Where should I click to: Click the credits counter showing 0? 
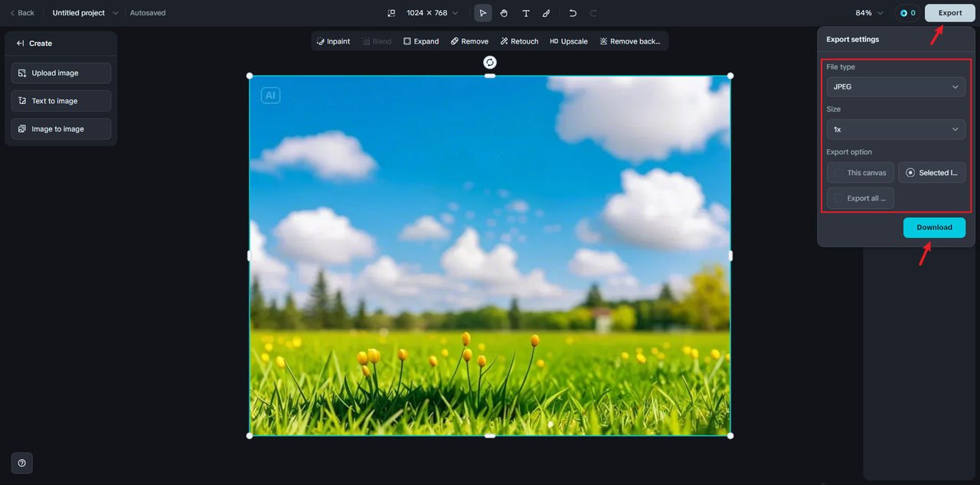coord(907,13)
